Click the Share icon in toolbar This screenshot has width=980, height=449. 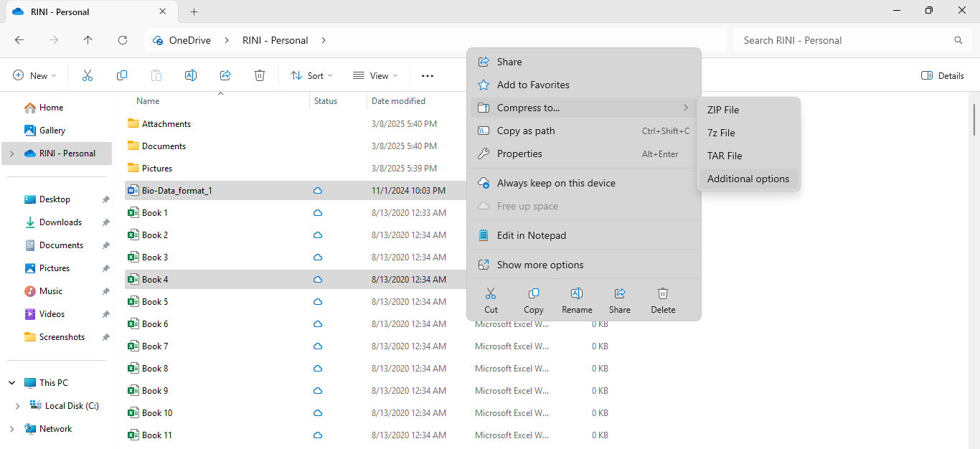tap(225, 75)
